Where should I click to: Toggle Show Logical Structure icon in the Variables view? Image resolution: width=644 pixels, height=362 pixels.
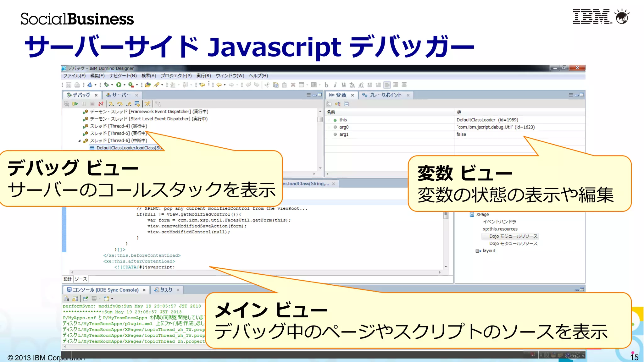338,104
